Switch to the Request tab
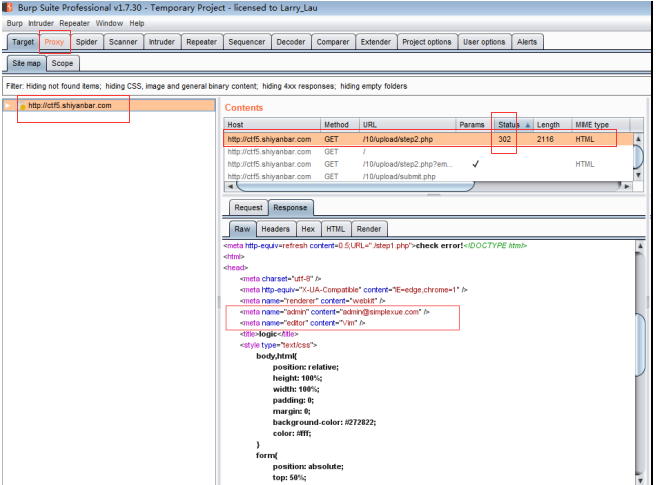This screenshot has width=659, height=485. click(248, 208)
